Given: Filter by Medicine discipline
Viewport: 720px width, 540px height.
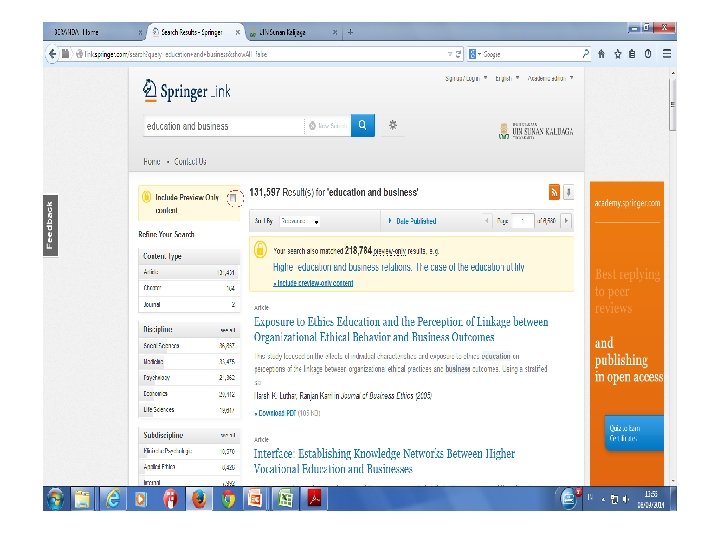Looking at the screenshot, I should click(189, 362).
